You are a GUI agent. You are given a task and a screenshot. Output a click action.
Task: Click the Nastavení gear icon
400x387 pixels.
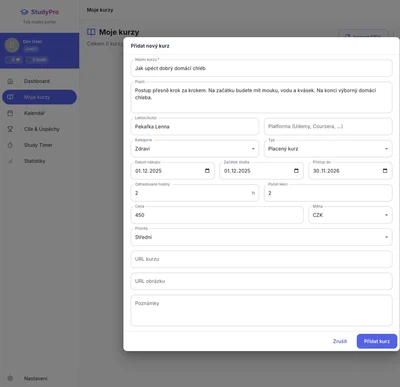coord(10,378)
